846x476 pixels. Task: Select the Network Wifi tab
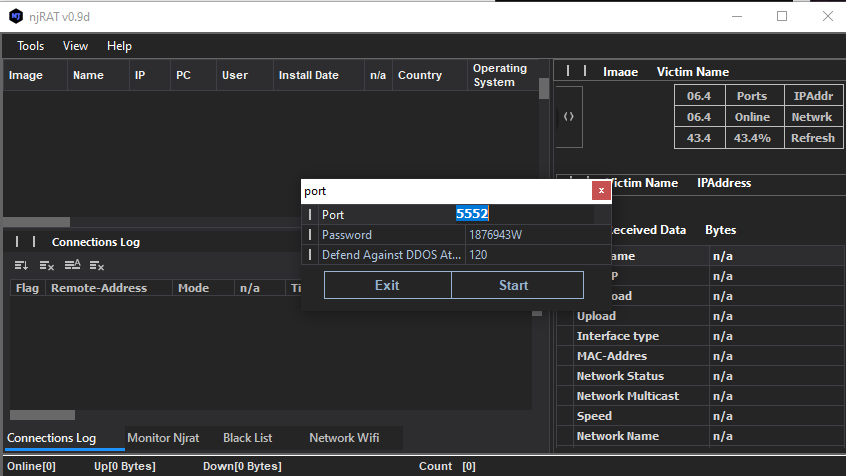point(344,438)
